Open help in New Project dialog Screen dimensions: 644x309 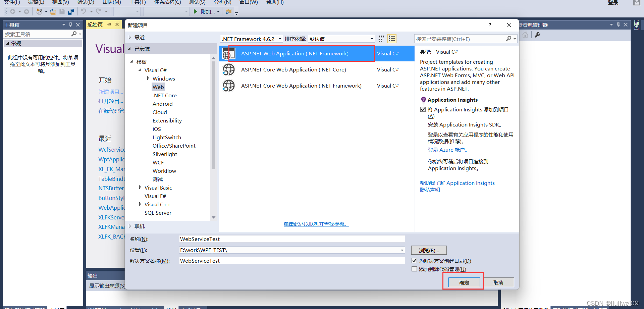pos(490,25)
